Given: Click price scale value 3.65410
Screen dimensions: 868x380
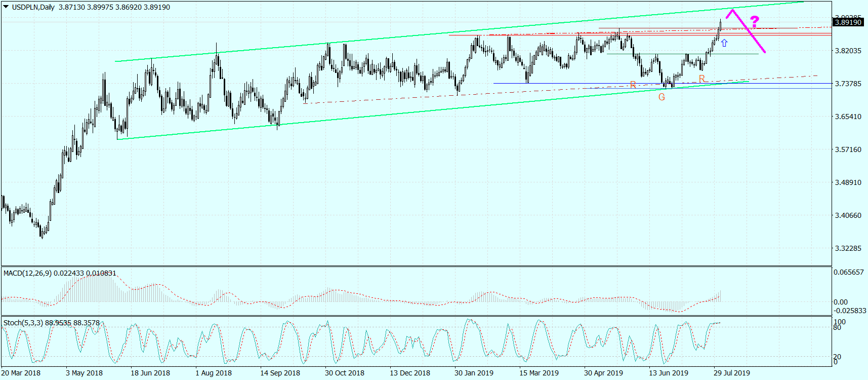Looking at the screenshot, I should point(848,117).
